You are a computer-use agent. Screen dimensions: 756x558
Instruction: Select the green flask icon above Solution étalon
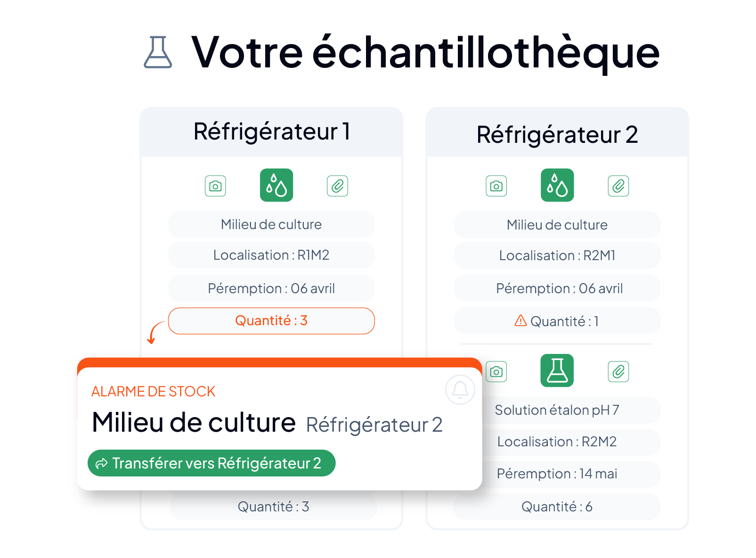557,370
